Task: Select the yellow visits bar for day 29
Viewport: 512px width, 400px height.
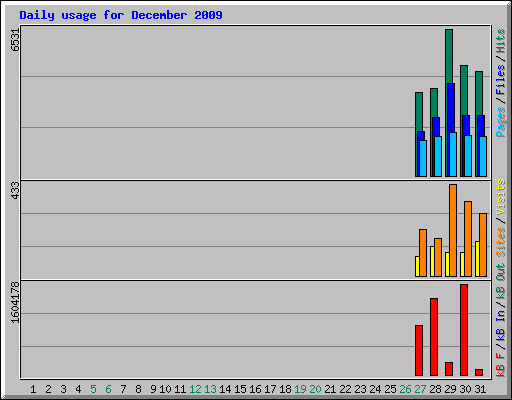Action: click(447, 264)
